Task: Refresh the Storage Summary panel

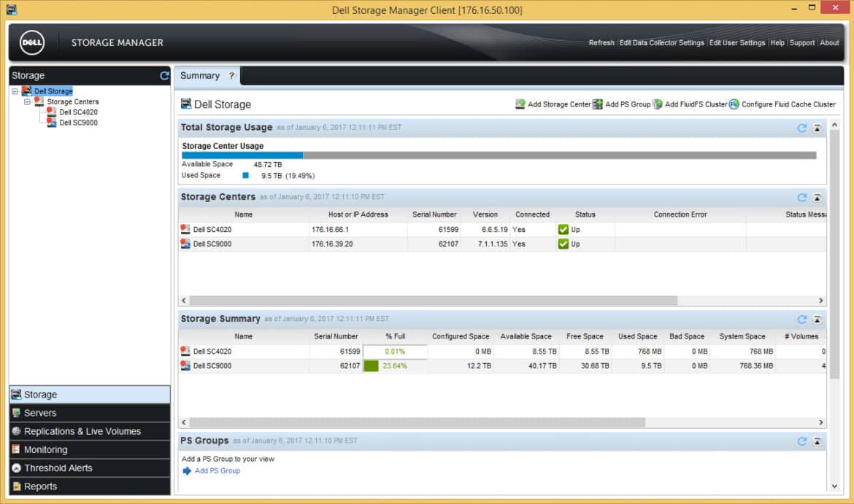Action: (x=801, y=319)
